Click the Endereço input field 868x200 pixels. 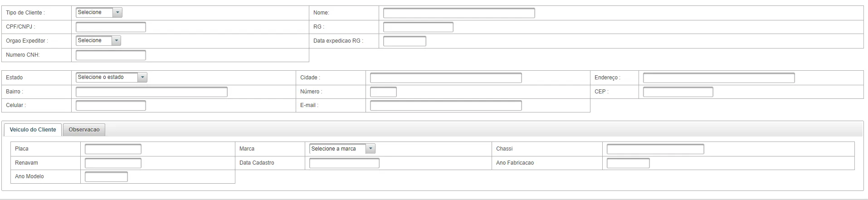pyautogui.click(x=718, y=78)
